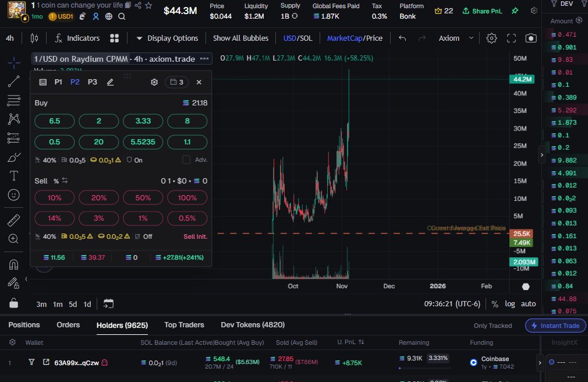The image size is (588, 382).
Task: Click the Sell Init. link
Action: [196, 236]
